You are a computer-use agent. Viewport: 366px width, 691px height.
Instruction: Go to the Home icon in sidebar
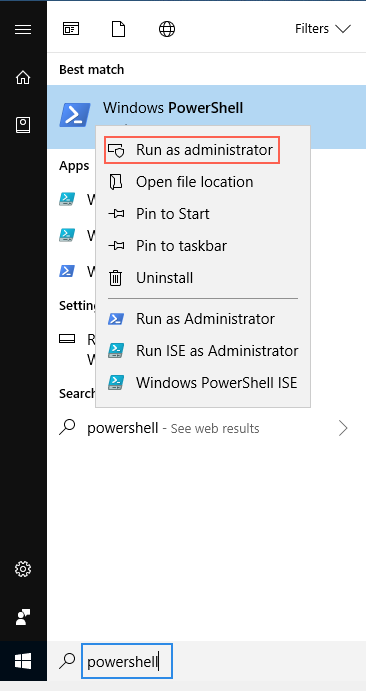[23, 78]
